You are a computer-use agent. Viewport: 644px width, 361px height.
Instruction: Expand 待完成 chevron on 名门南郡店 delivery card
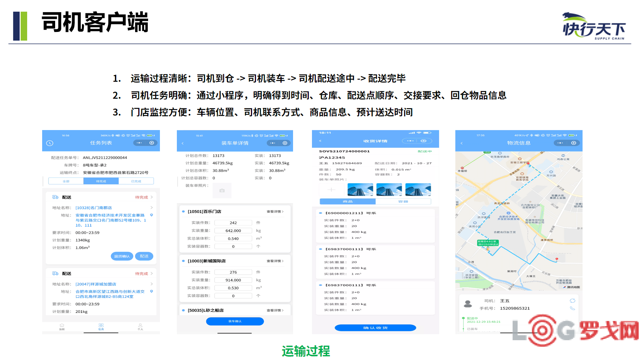click(x=152, y=197)
